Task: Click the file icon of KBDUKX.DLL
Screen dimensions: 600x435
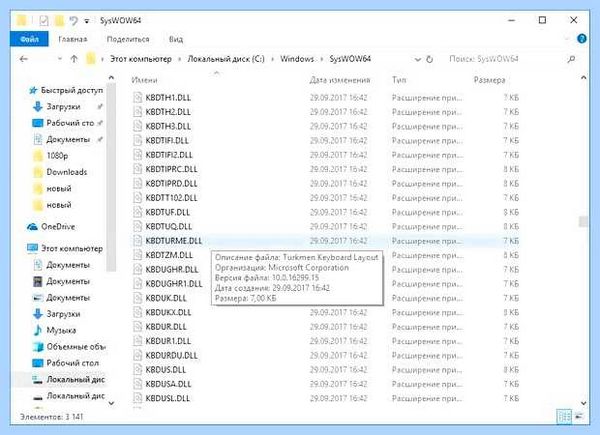Action: 137,312
